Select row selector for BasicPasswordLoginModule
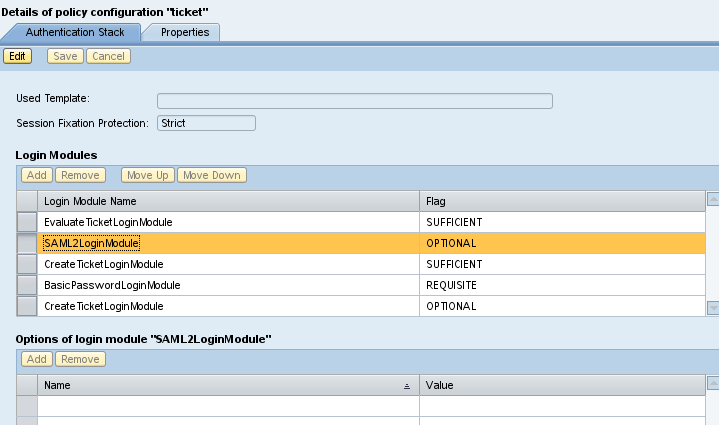This screenshot has height=425, width=719. coord(28,285)
